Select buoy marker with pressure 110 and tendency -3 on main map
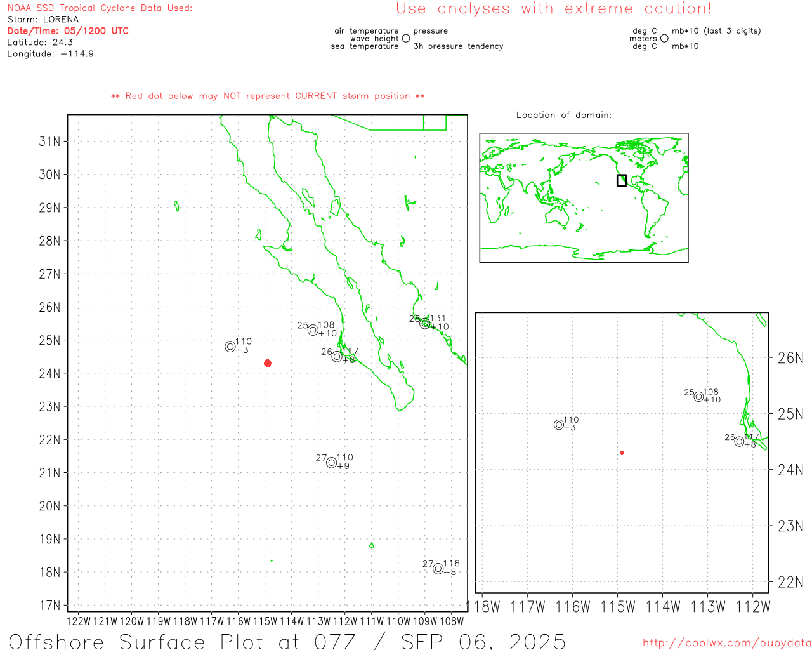Viewport: 812px width, 650px height. point(230,347)
